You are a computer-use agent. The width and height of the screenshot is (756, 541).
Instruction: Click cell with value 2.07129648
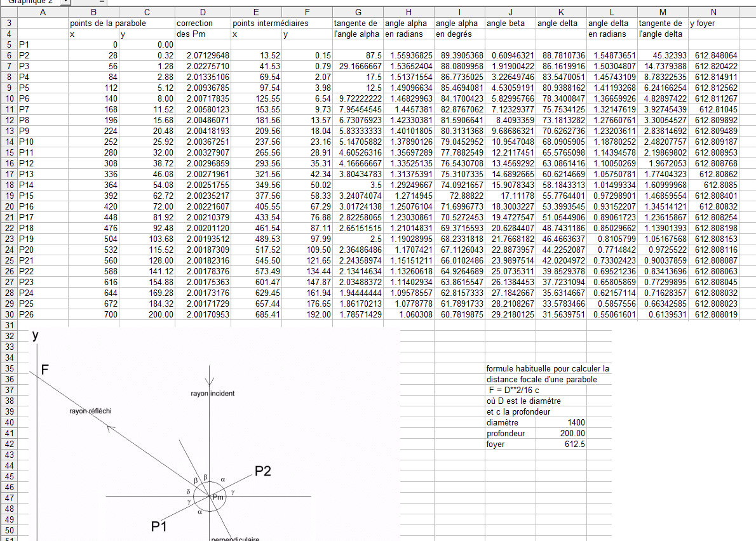203,55
